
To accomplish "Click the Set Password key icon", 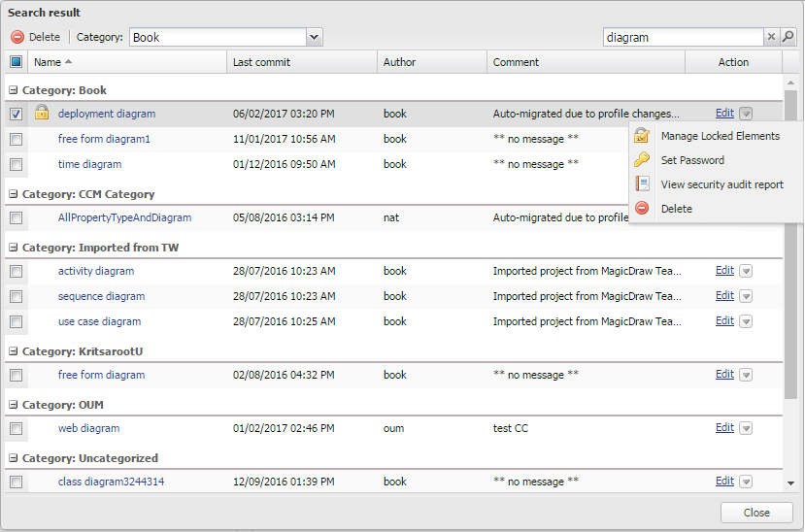I will (x=642, y=160).
